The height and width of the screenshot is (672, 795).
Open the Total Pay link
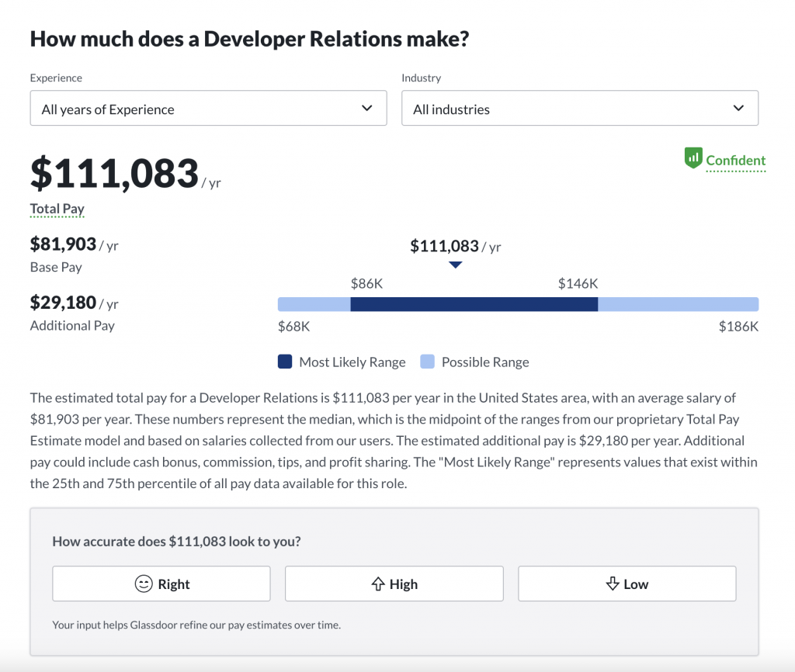coord(57,208)
